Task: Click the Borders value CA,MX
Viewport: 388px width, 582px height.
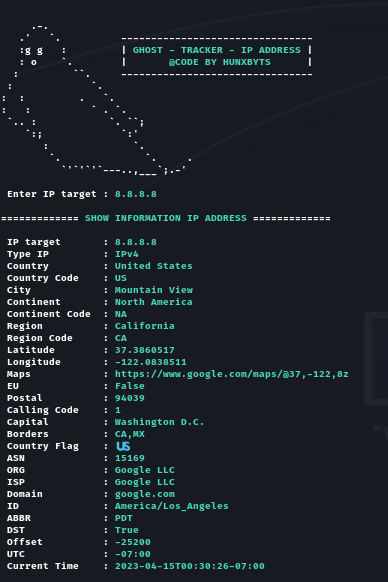Action: (130, 434)
